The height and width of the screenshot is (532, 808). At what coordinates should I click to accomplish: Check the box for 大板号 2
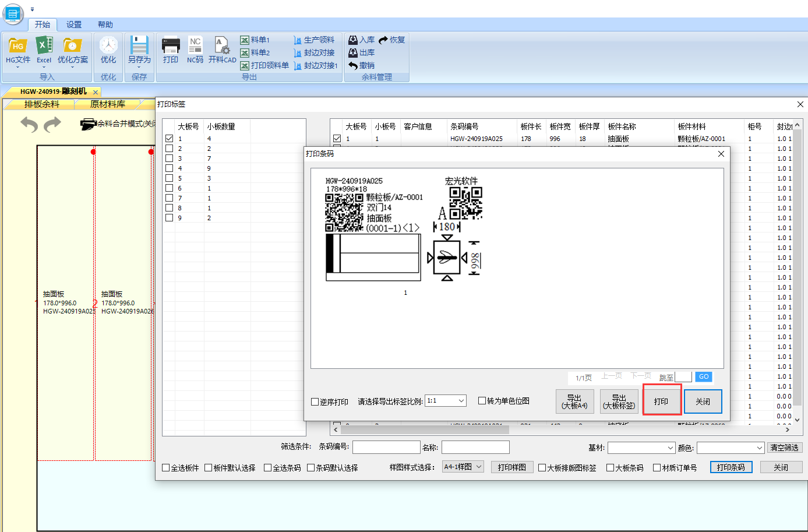(x=169, y=149)
